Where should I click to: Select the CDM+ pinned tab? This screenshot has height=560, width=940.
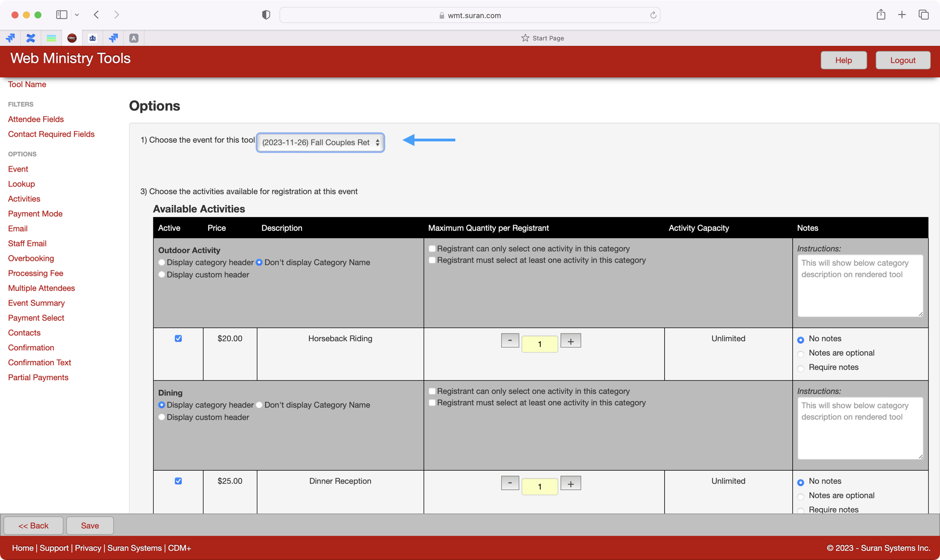(72, 38)
